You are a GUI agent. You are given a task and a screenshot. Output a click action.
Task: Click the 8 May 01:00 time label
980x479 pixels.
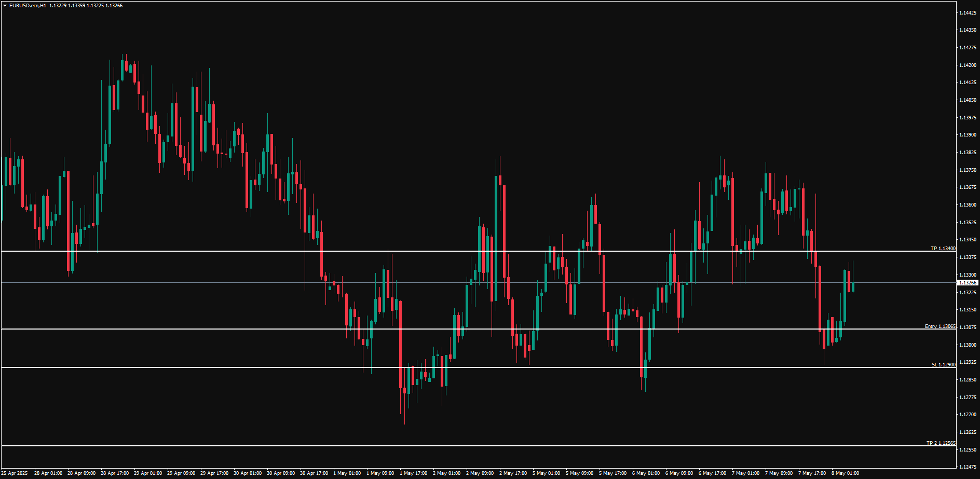(x=845, y=473)
